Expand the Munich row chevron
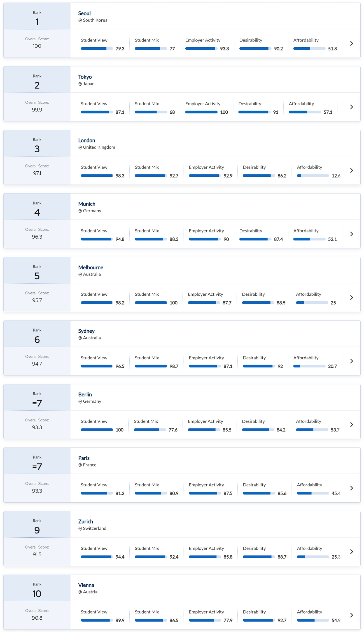 point(351,234)
